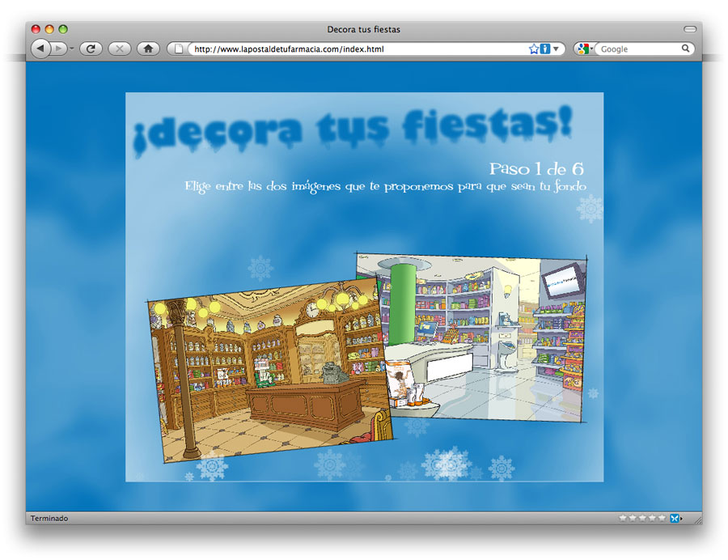
Task: Choose the modern white pharmacy background image
Action: [x=483, y=337]
